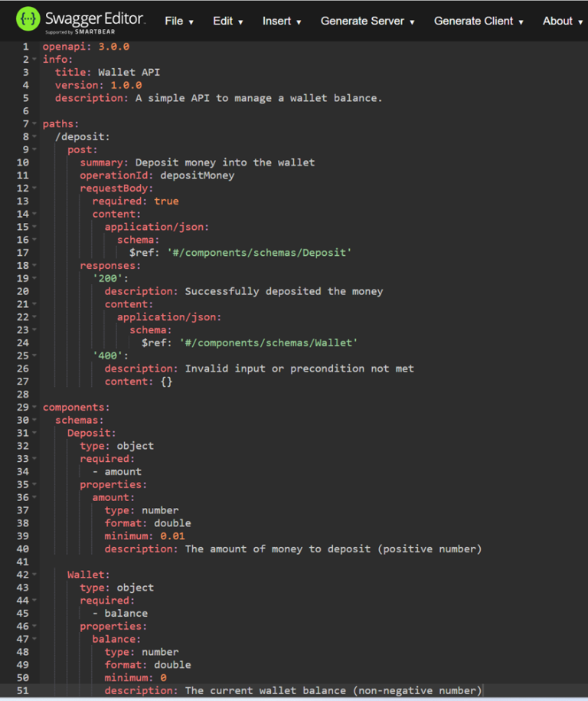Open the Insert menu

tap(282, 21)
